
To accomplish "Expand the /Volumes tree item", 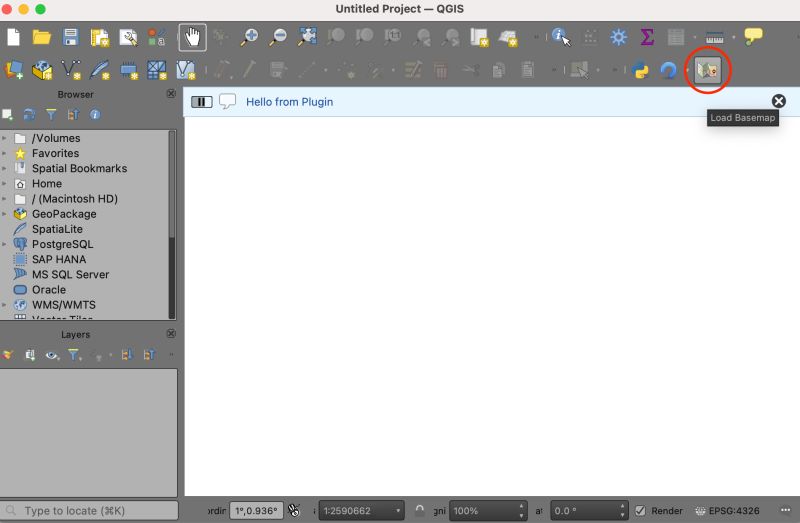I will click(5, 138).
